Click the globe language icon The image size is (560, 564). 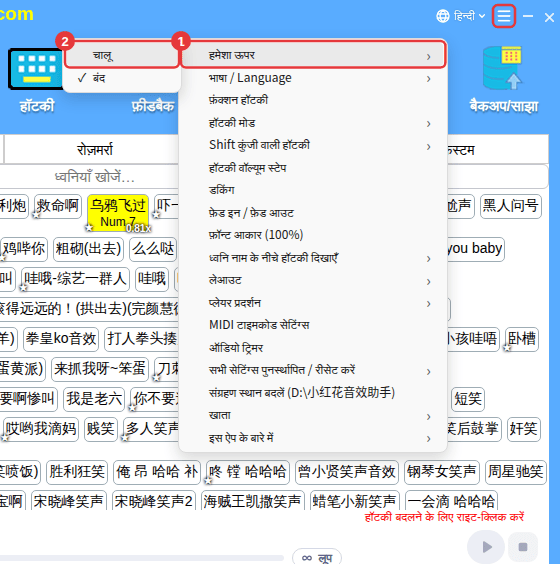point(443,16)
